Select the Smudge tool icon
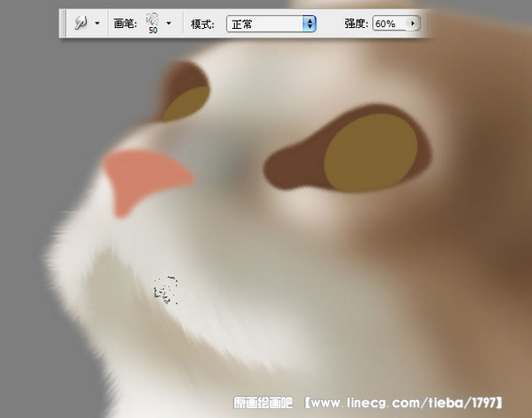 point(80,23)
